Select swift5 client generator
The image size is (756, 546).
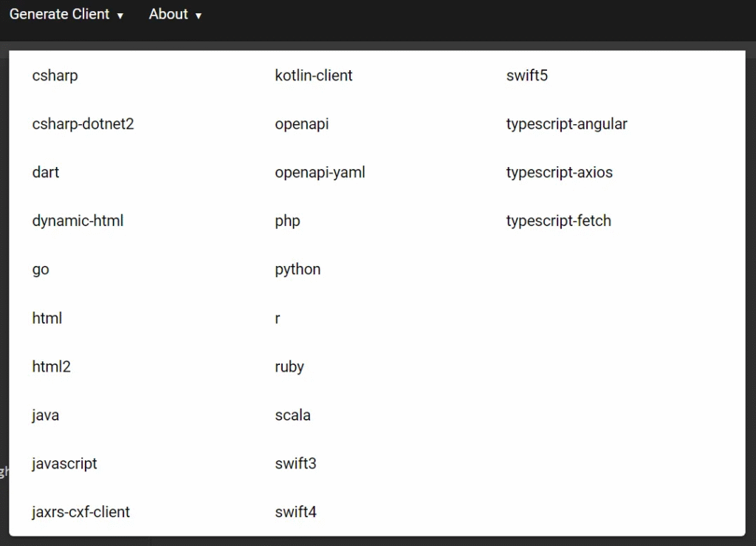pyautogui.click(x=527, y=75)
